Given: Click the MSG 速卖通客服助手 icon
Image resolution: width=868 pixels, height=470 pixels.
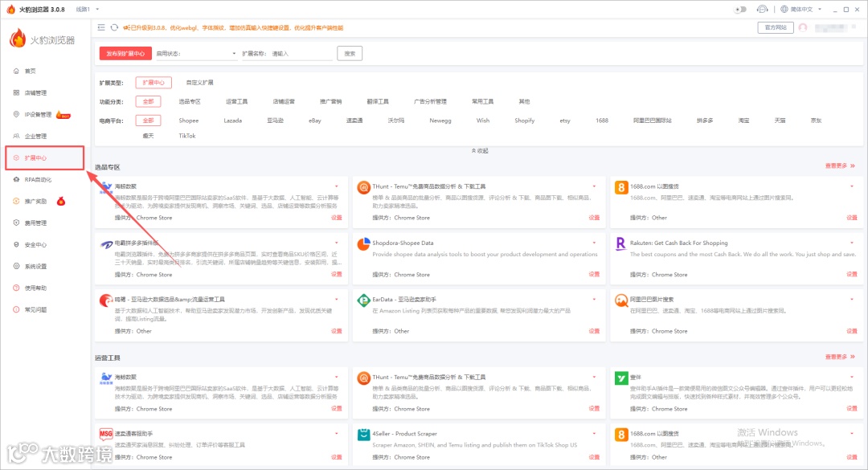Looking at the screenshot, I should click(106, 434).
